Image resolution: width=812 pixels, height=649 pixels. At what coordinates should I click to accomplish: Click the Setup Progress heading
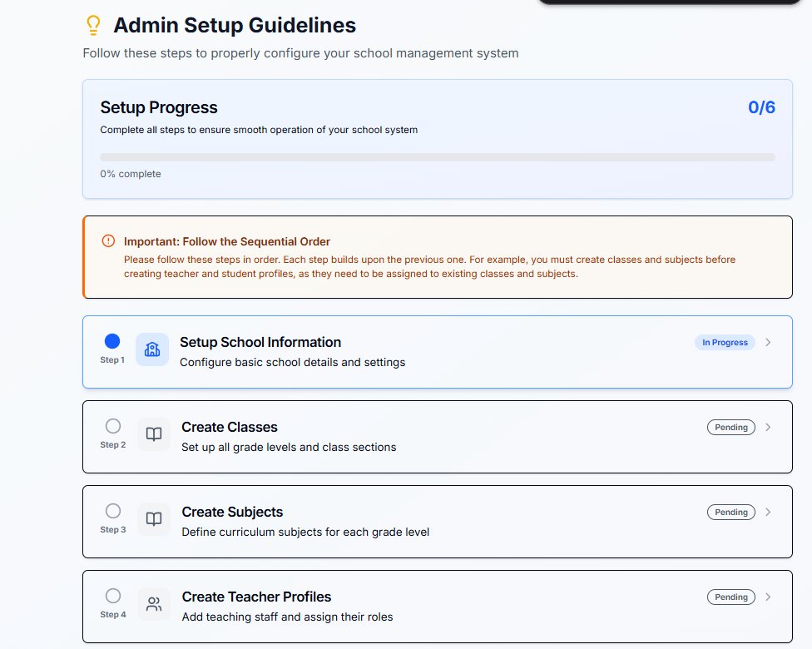(159, 107)
